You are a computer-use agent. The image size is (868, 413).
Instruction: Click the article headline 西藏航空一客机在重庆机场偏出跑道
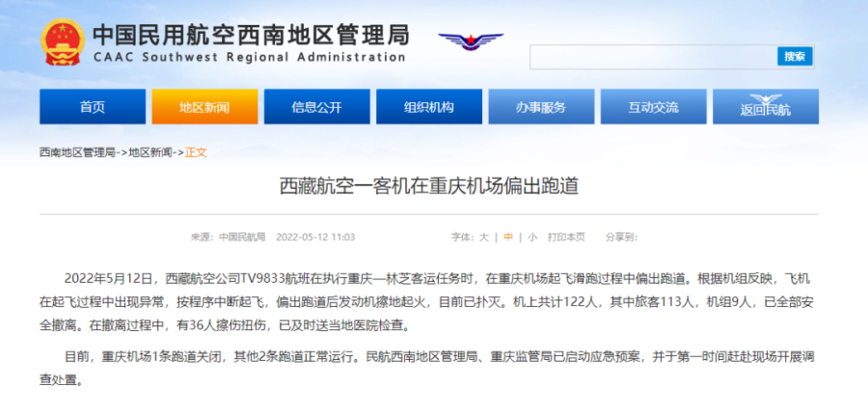tap(428, 186)
